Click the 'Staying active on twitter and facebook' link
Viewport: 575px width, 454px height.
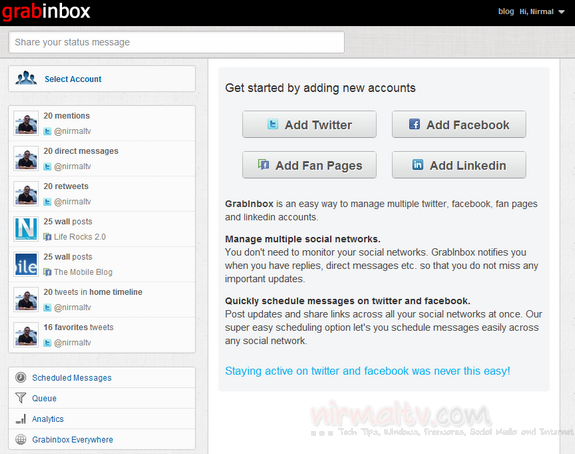pyautogui.click(x=367, y=371)
